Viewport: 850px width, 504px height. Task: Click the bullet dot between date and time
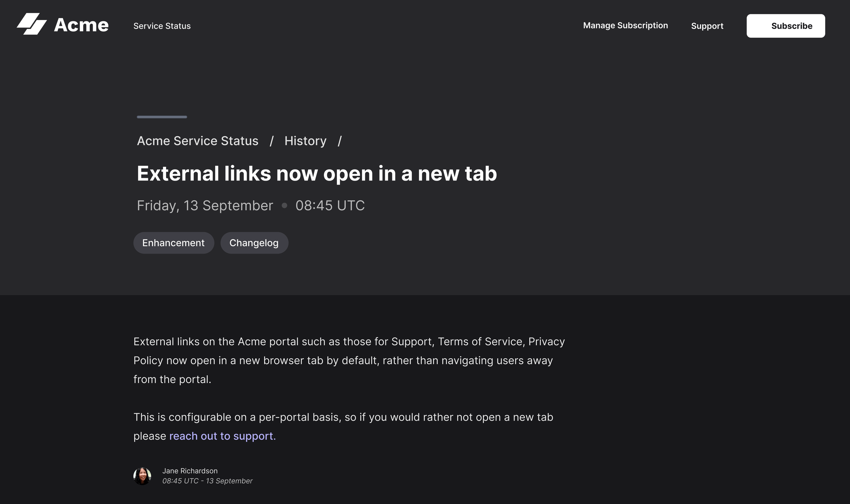click(x=284, y=206)
